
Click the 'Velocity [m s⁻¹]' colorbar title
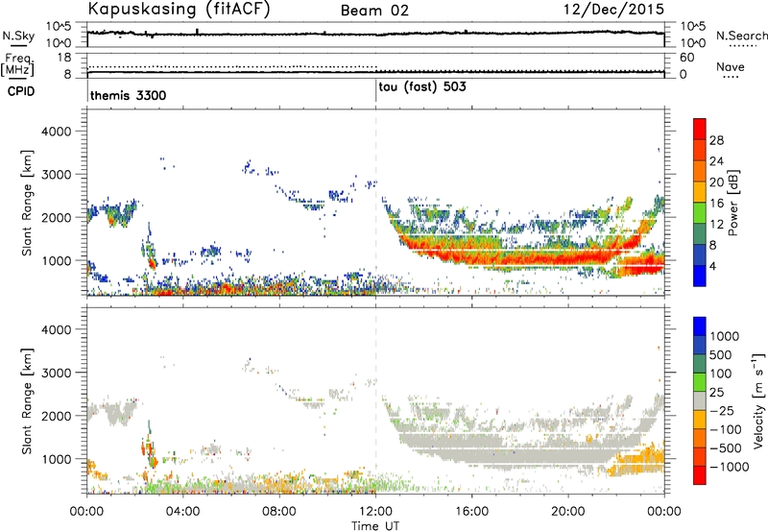[758, 400]
